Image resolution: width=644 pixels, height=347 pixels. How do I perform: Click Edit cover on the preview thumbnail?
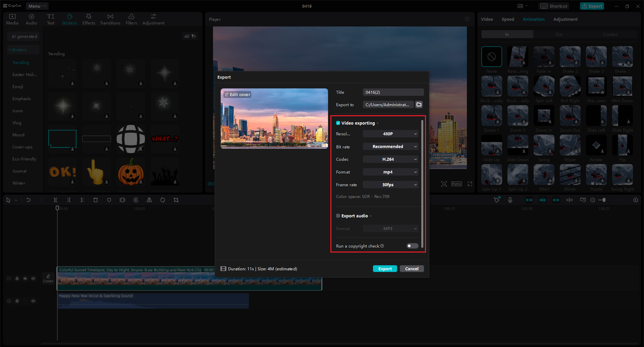[237, 94]
